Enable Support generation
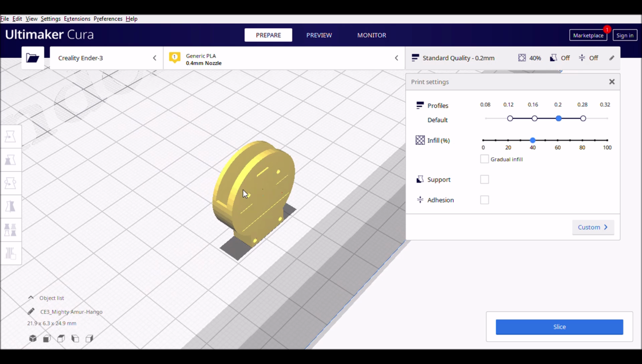642x364 pixels. 485,179
